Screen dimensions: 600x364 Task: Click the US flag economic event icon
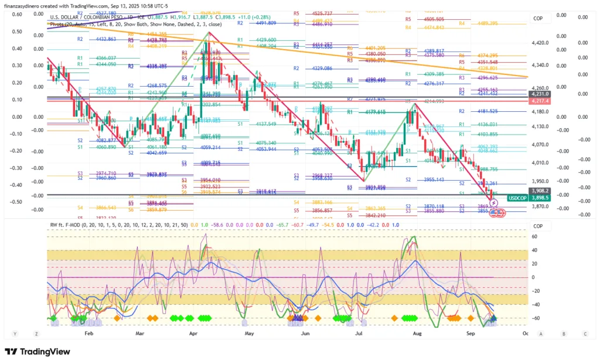tap(495, 212)
